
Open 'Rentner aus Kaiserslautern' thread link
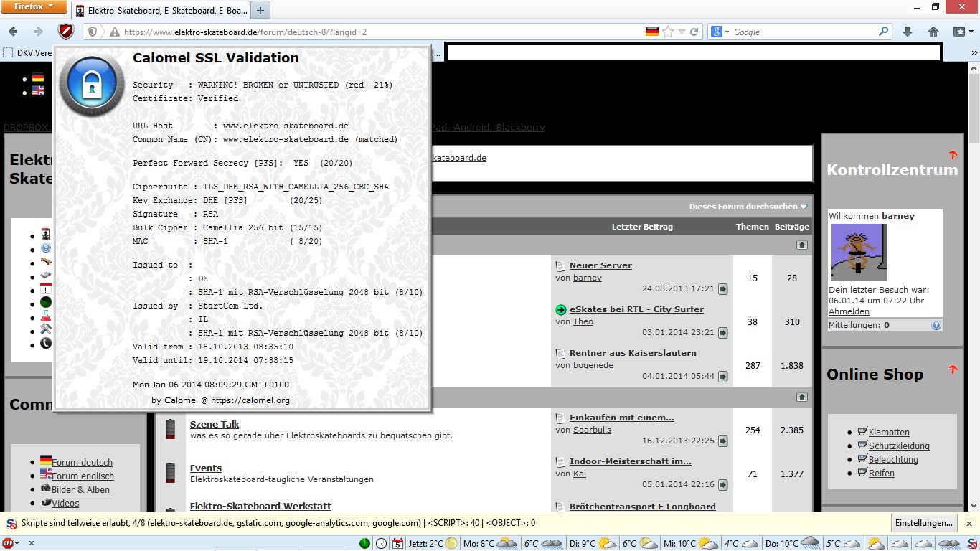pyautogui.click(x=633, y=353)
